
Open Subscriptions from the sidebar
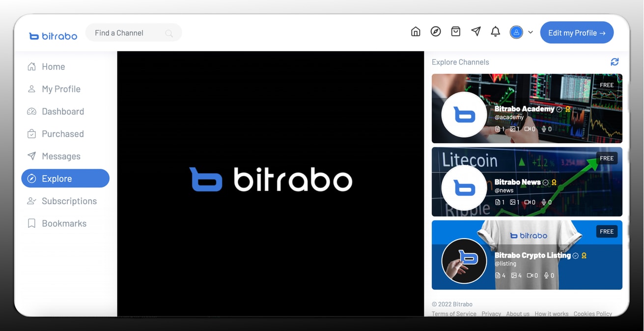coord(69,201)
